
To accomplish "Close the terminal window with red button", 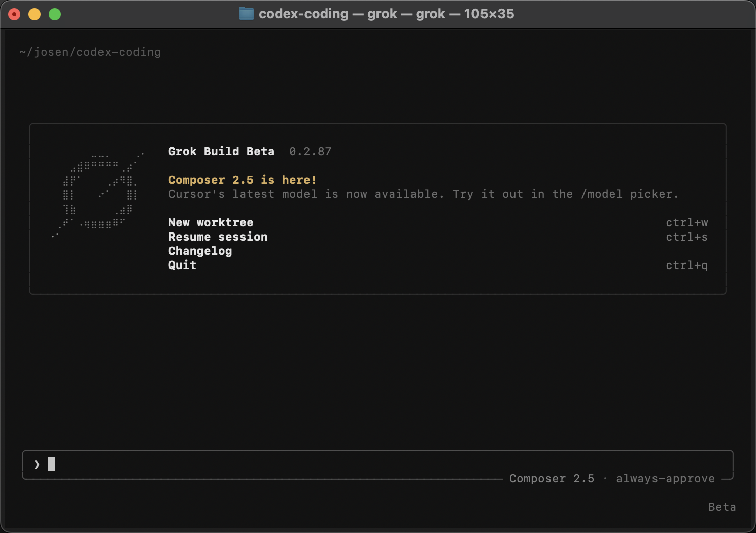I will coord(14,14).
